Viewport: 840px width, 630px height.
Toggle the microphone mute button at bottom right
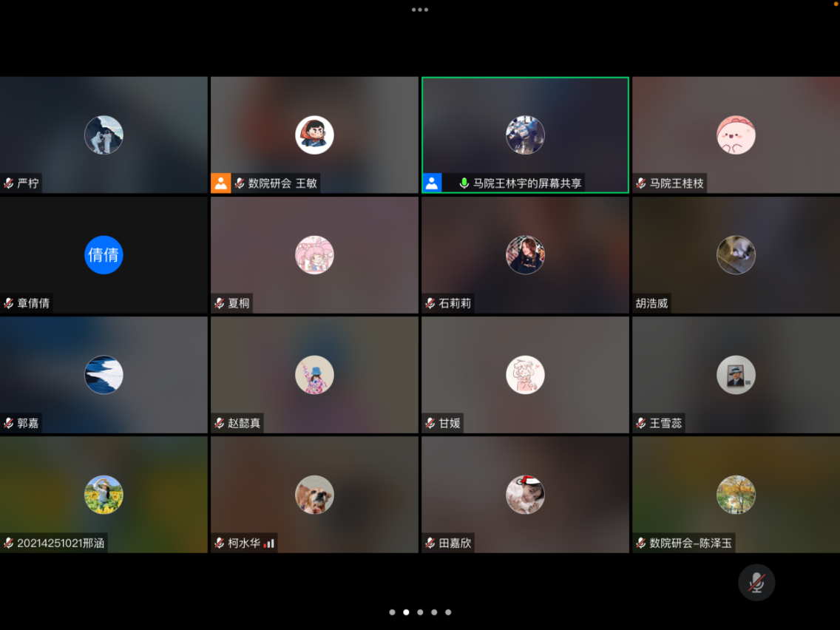(756, 583)
